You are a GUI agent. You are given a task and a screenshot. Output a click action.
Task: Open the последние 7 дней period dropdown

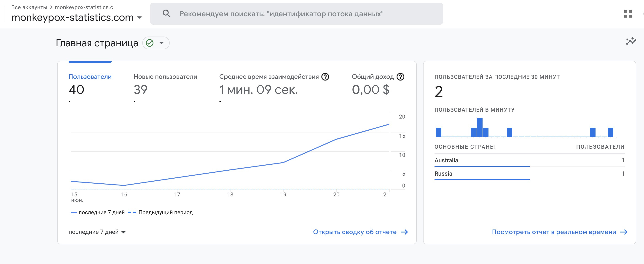(97, 232)
